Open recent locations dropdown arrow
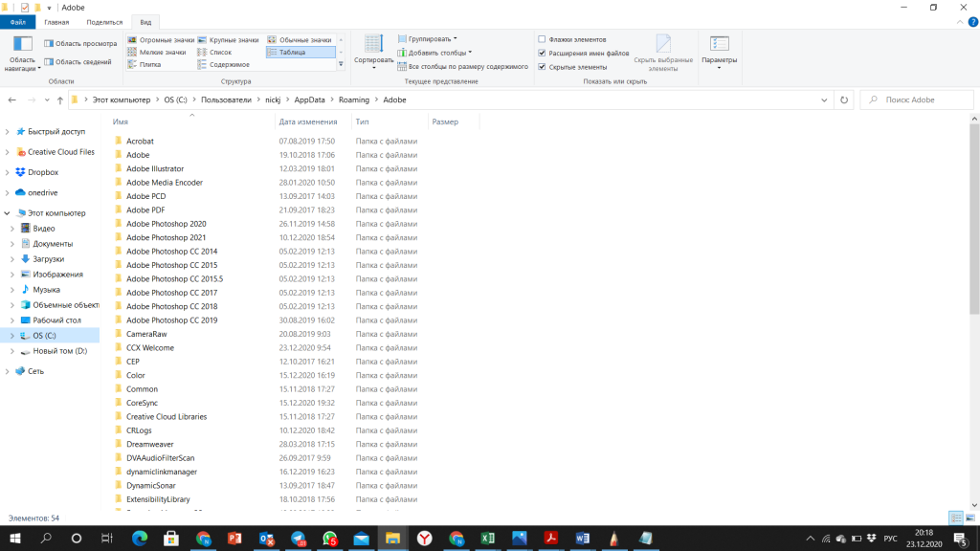Image resolution: width=980 pixels, height=551 pixels. 47,99
